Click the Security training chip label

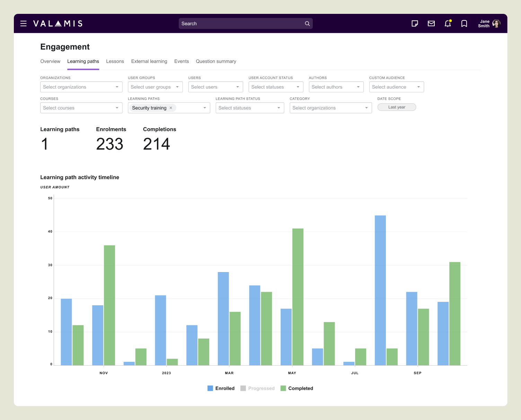[x=149, y=108]
